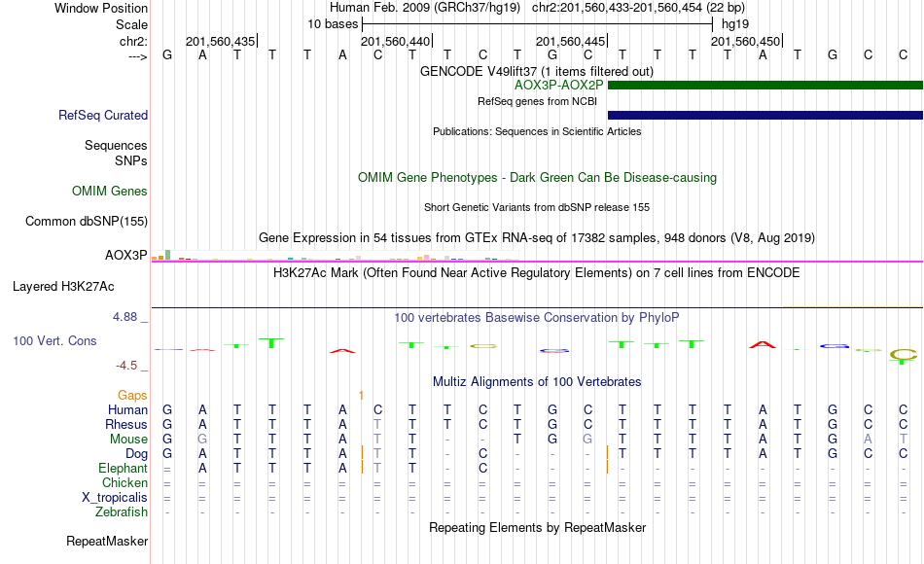The height and width of the screenshot is (564, 924).
Task: Click the SNPs track label
Action: click(x=131, y=160)
